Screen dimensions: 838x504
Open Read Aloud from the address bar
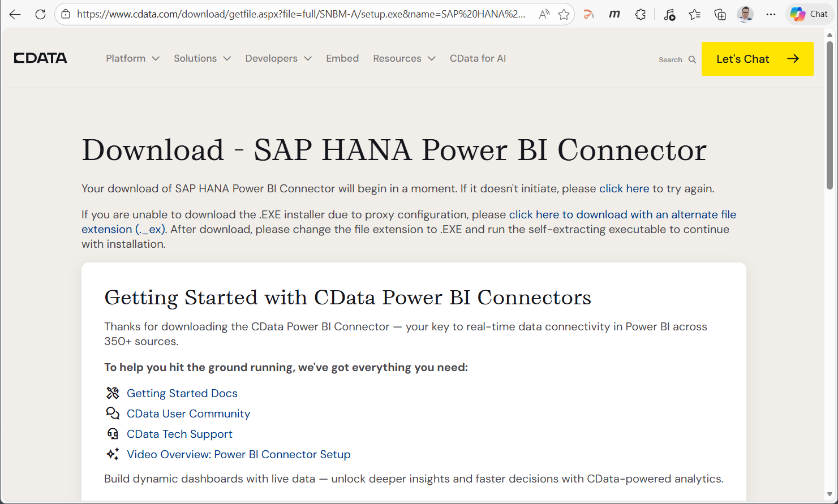544,14
